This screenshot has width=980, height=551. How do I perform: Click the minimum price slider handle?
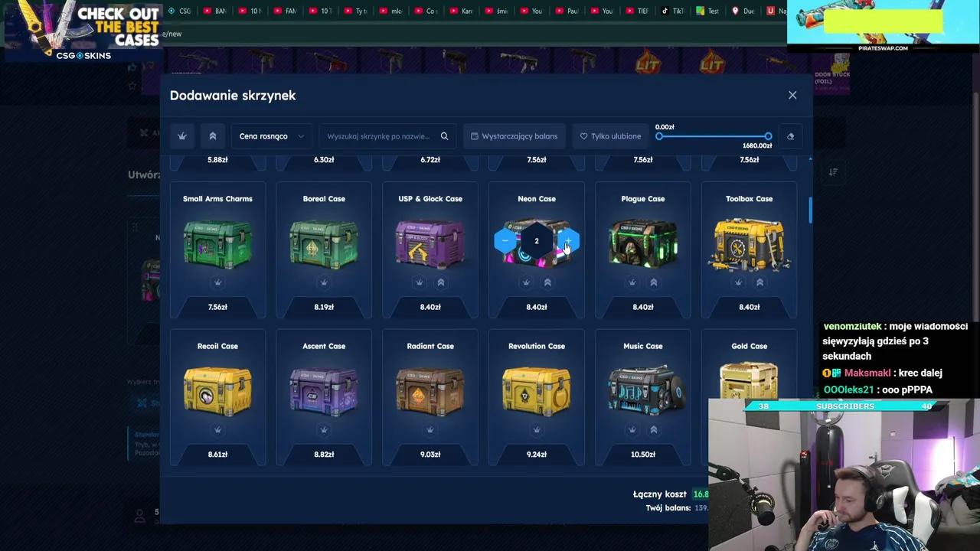659,136
